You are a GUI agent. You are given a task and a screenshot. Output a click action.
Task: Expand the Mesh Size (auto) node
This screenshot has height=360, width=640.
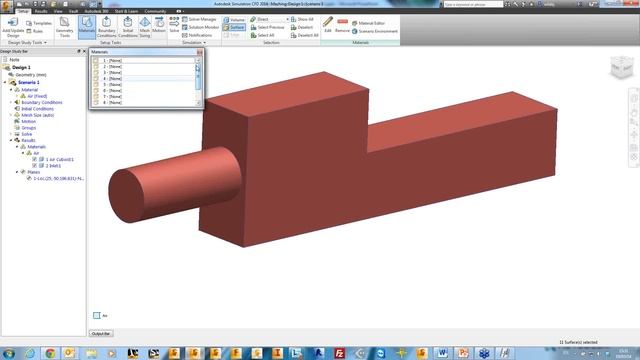[x=11, y=115]
